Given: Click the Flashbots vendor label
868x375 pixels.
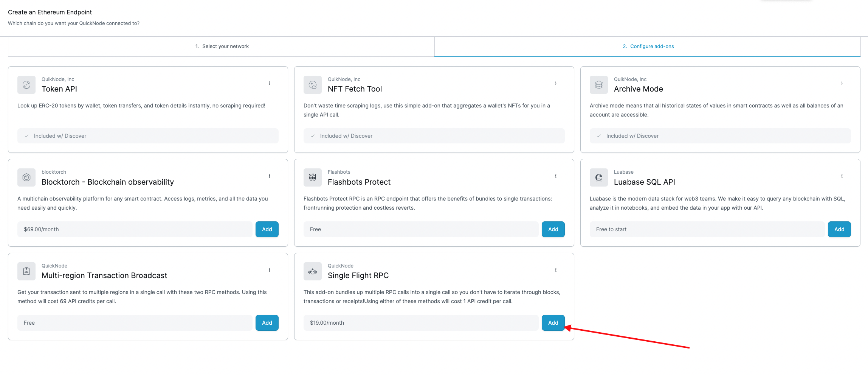Looking at the screenshot, I should [339, 172].
